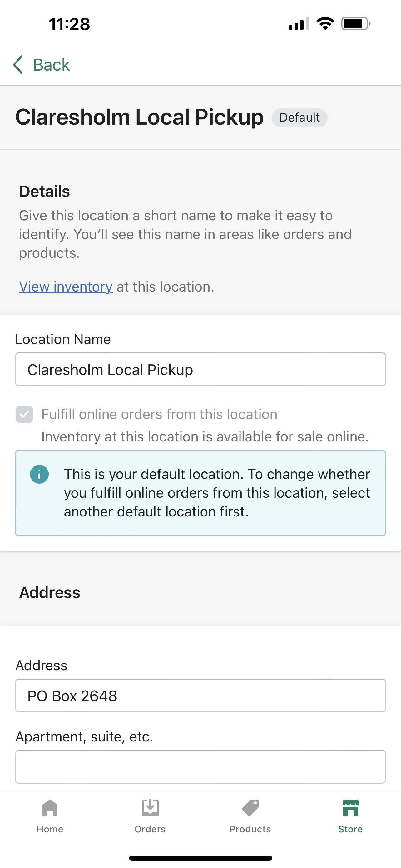Tap the default location info banner text

coord(217,493)
